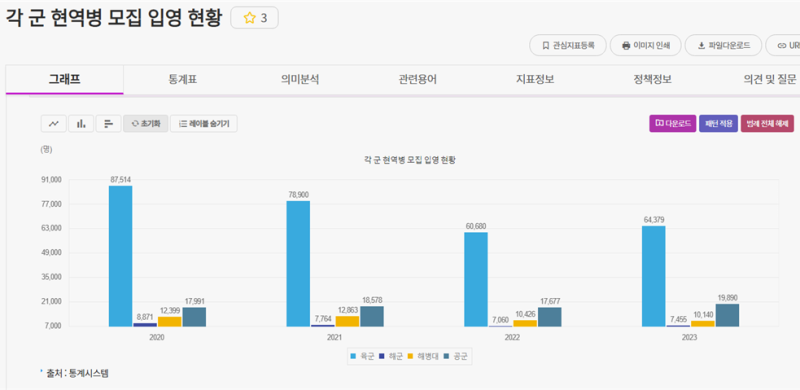This screenshot has height=390, width=800.
Task: Select the vertical bar chart icon
Action: [81, 124]
